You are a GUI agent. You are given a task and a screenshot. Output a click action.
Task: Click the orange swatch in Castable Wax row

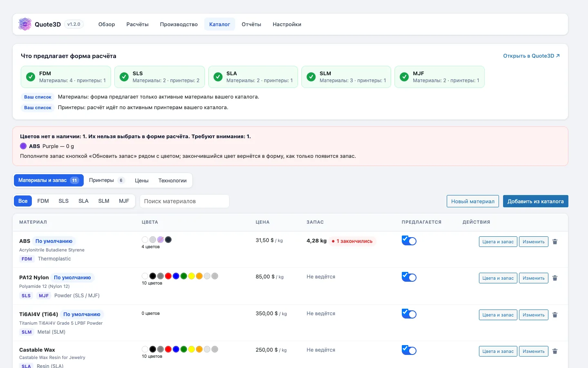coord(199,349)
